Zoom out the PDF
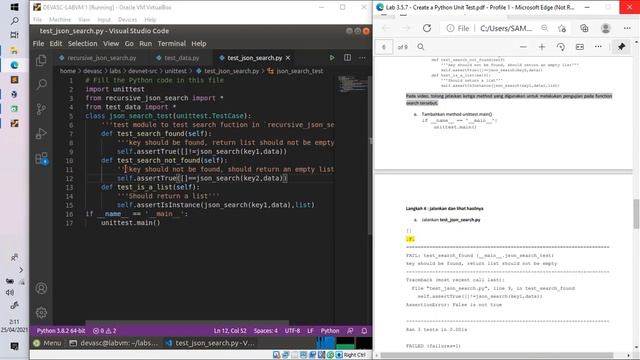640x360 pixels. (523, 47)
